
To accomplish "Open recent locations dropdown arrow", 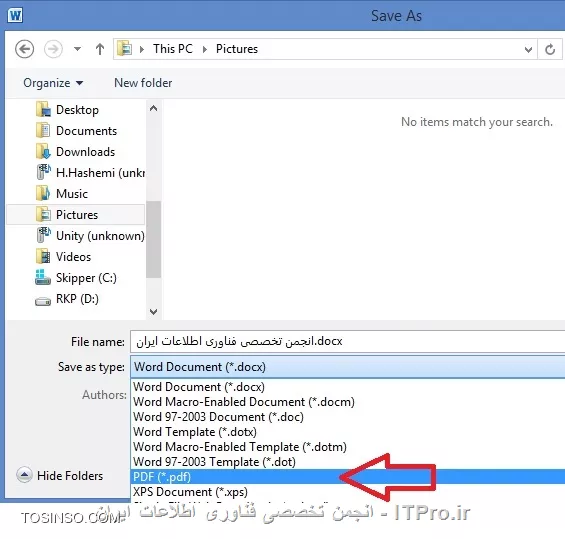I will [x=77, y=49].
